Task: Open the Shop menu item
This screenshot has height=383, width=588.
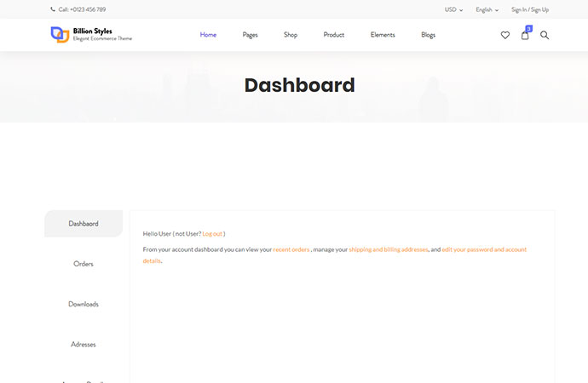Action: tap(291, 35)
